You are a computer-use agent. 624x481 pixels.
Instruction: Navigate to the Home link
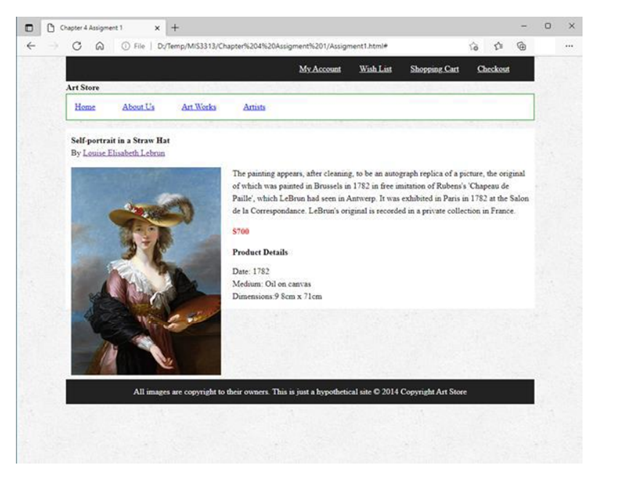tap(85, 107)
